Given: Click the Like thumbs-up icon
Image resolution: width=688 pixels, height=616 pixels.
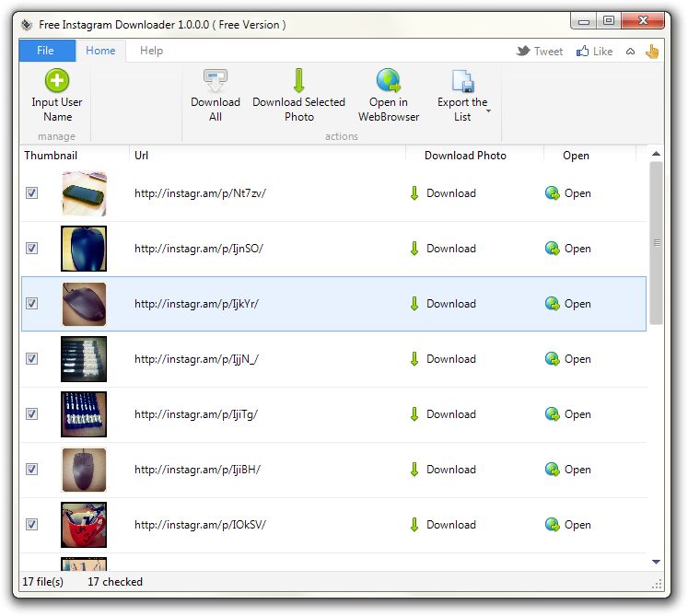Looking at the screenshot, I should coord(582,52).
